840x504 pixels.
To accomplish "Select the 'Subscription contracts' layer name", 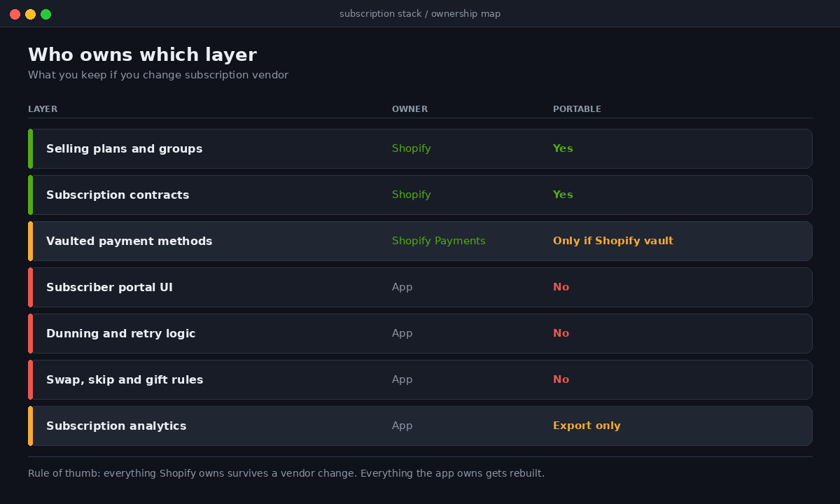I will [118, 195].
